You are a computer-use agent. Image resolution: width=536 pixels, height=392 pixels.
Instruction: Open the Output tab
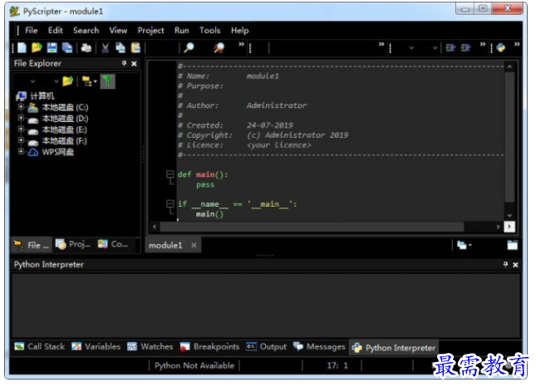pyautogui.click(x=266, y=346)
